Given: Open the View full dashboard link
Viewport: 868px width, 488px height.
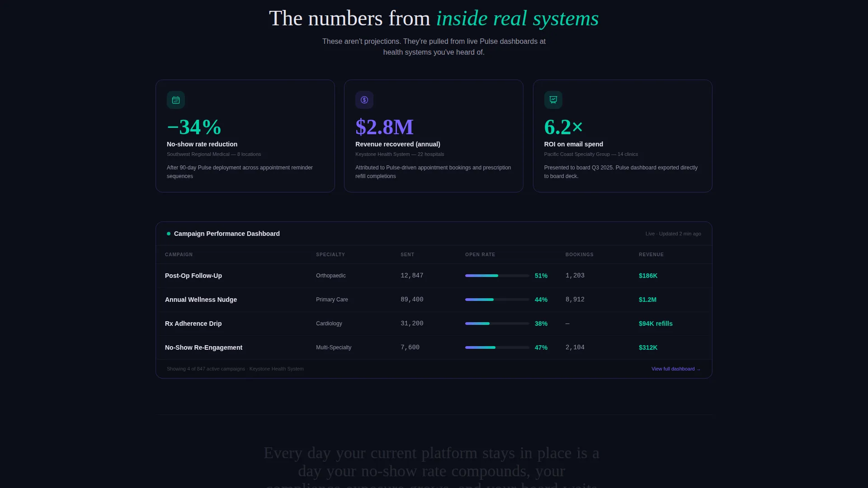Looking at the screenshot, I should (x=676, y=369).
